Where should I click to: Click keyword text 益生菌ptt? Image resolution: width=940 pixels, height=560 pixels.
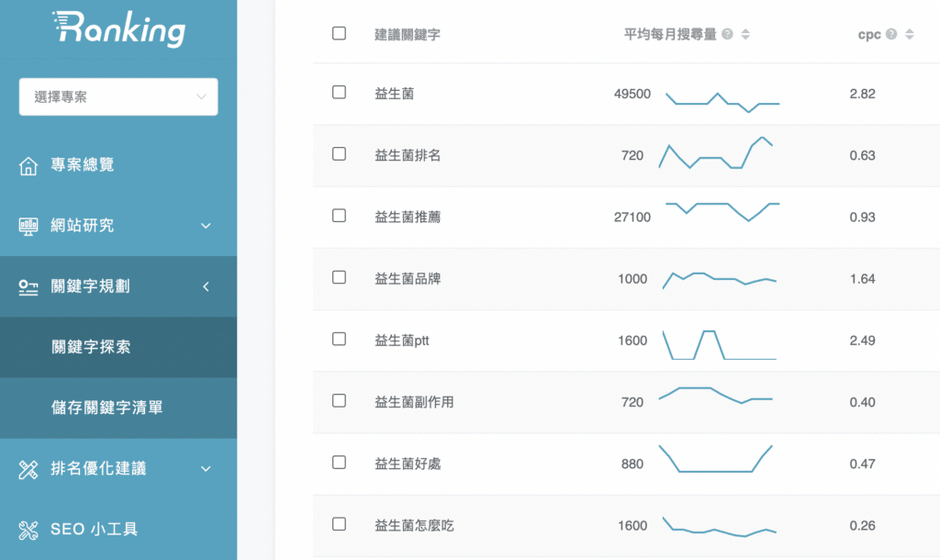[x=402, y=341]
